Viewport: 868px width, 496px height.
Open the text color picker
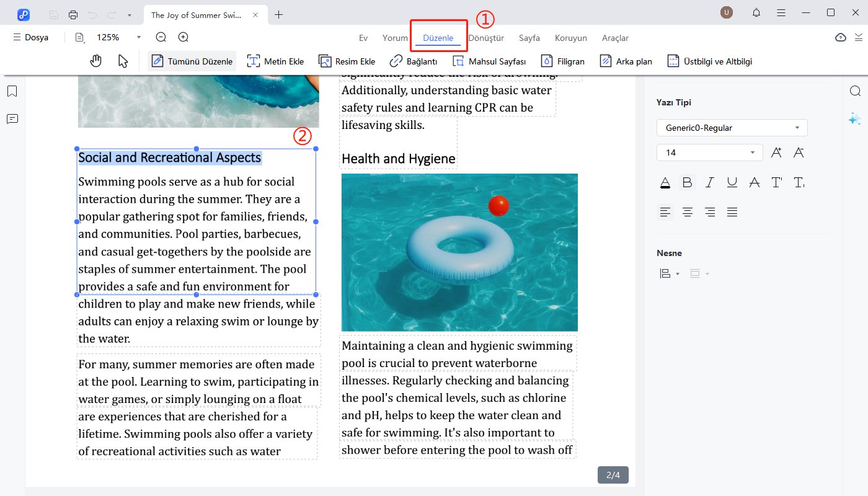point(665,182)
